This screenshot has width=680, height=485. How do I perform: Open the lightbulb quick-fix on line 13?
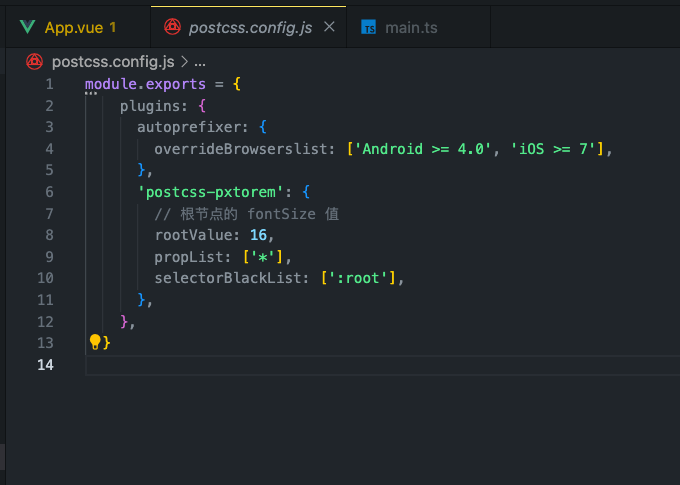95,342
